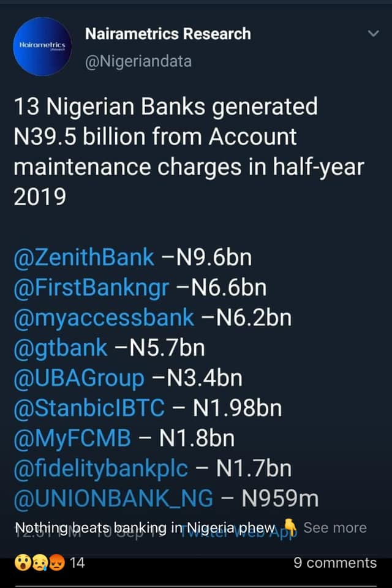
Task: Expand caption with See more
Action: (x=335, y=527)
